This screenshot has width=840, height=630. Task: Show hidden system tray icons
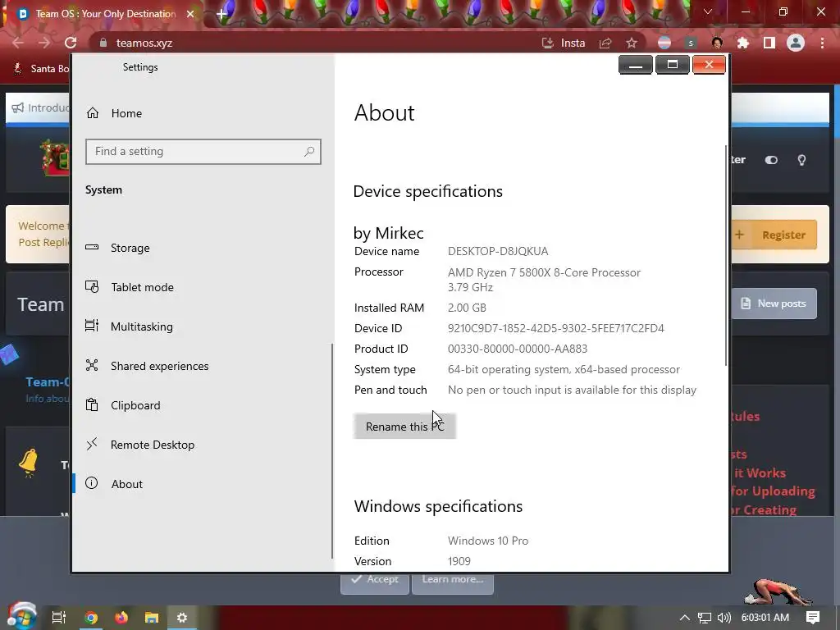tap(685, 618)
